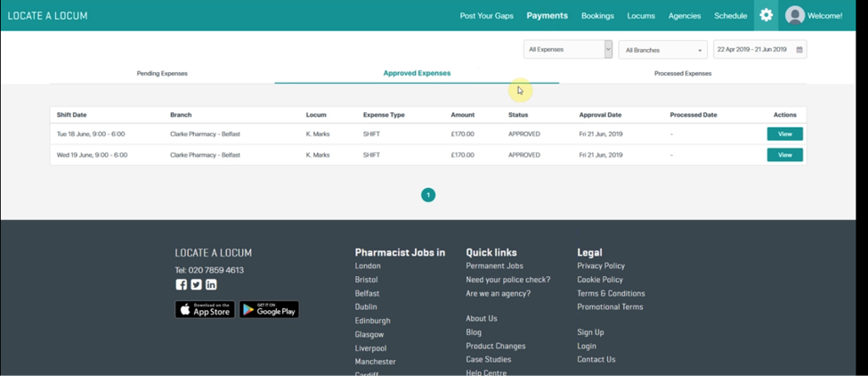View the Wed 19 June expense
The image size is (868, 376).
point(784,155)
